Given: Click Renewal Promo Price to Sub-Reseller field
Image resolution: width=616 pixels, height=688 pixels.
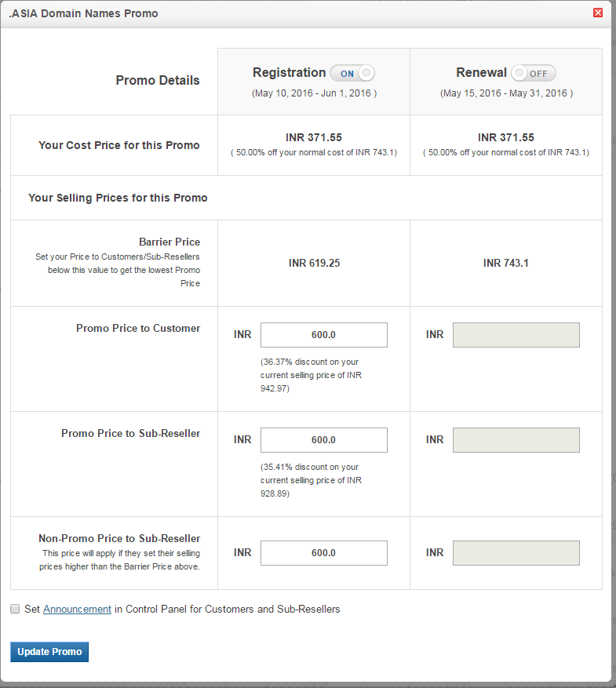Looking at the screenshot, I should pos(516,440).
